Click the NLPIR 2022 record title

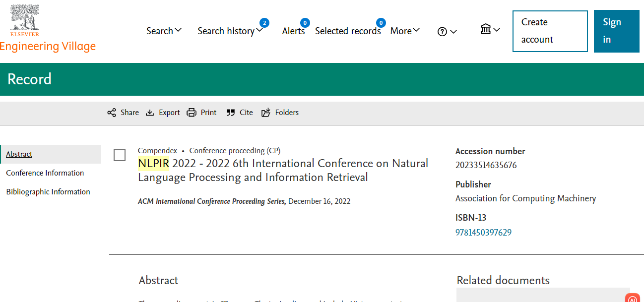point(283,170)
